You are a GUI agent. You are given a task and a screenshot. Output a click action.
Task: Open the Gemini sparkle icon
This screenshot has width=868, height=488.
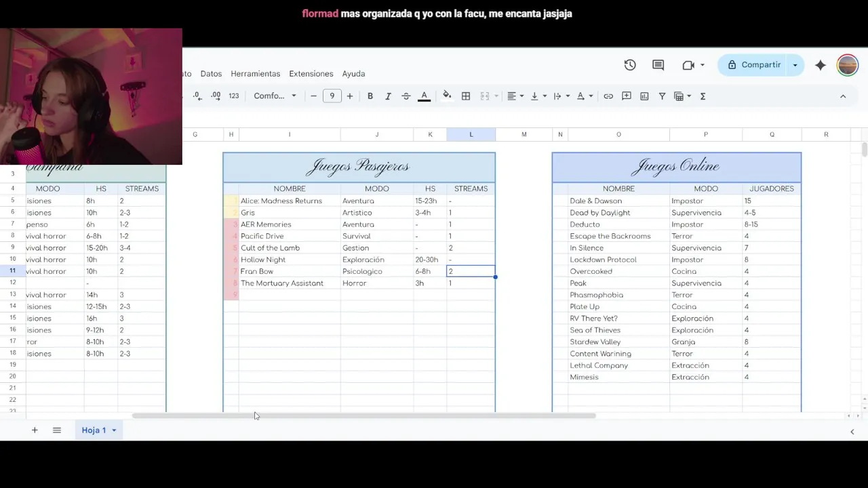tap(821, 65)
